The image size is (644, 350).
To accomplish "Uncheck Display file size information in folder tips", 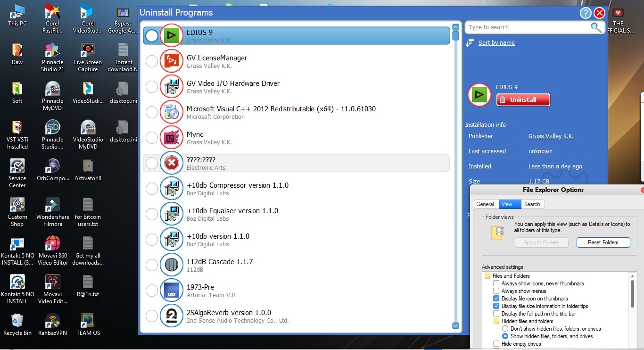I will click(496, 306).
